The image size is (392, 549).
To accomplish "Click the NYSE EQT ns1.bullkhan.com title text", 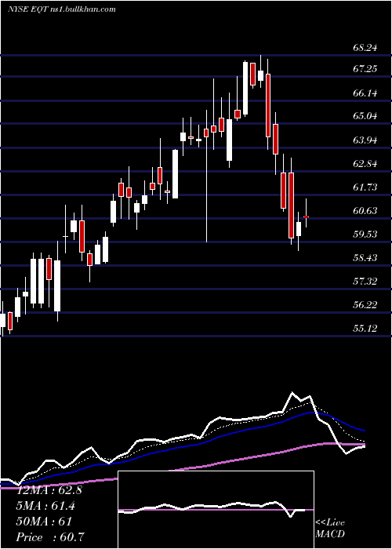I will 62,9.
